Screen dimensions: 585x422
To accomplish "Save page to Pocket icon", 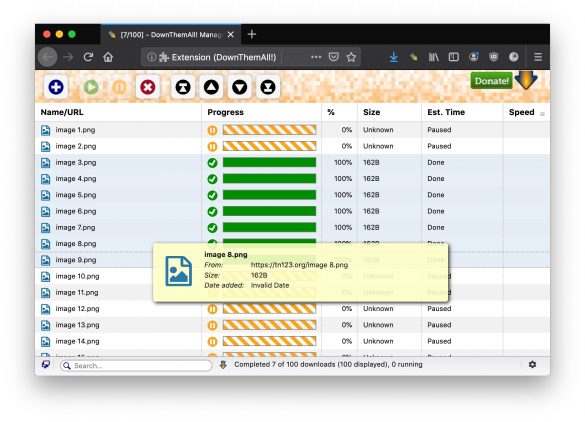I will click(x=334, y=57).
